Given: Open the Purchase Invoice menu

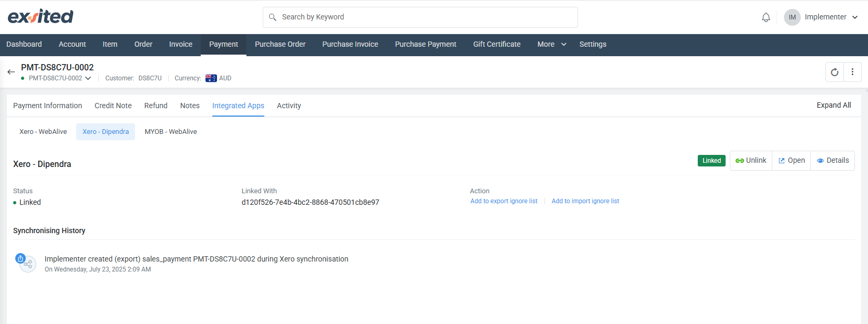Looking at the screenshot, I should pos(350,45).
